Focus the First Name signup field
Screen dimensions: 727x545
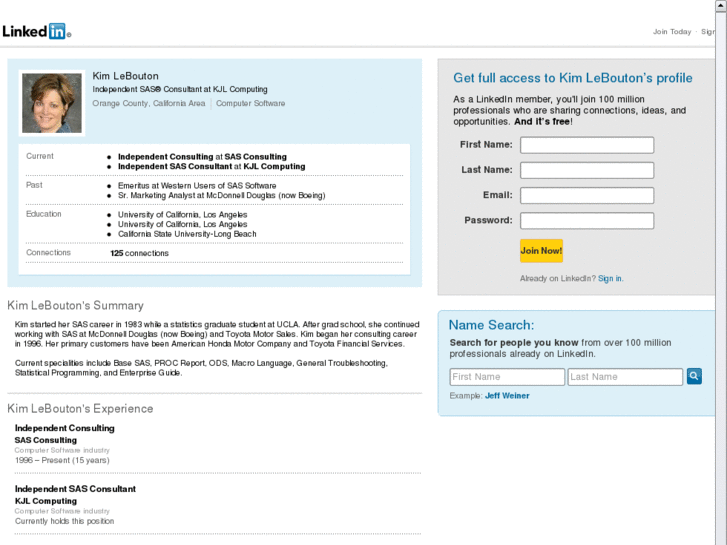pyautogui.click(x=587, y=145)
